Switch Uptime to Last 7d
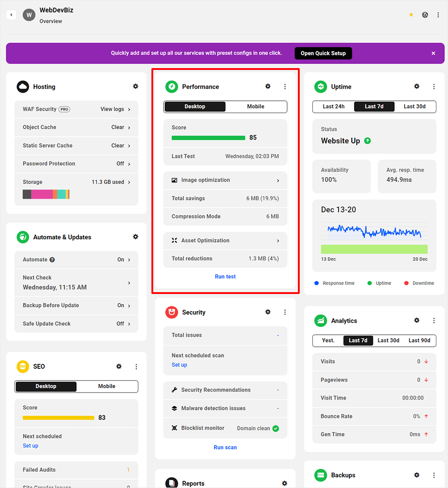Image resolution: width=448 pixels, height=488 pixels. (374, 107)
